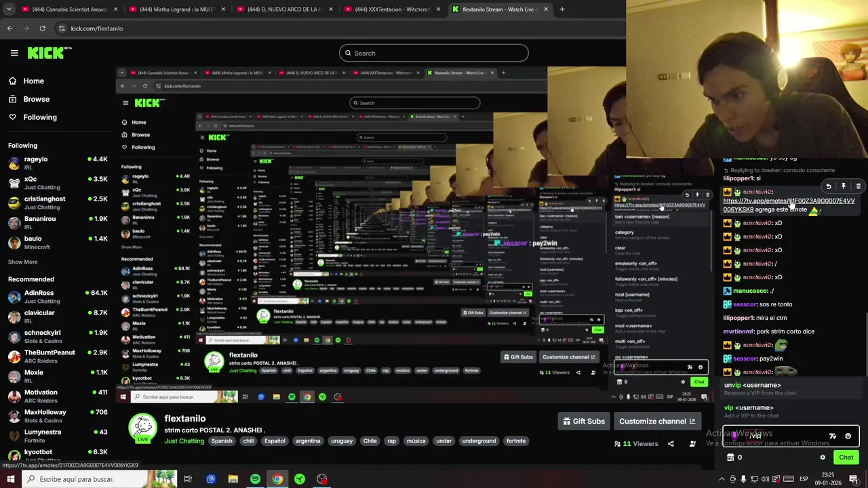
Task: Click the moderator icon right of share
Action: [x=692, y=444]
